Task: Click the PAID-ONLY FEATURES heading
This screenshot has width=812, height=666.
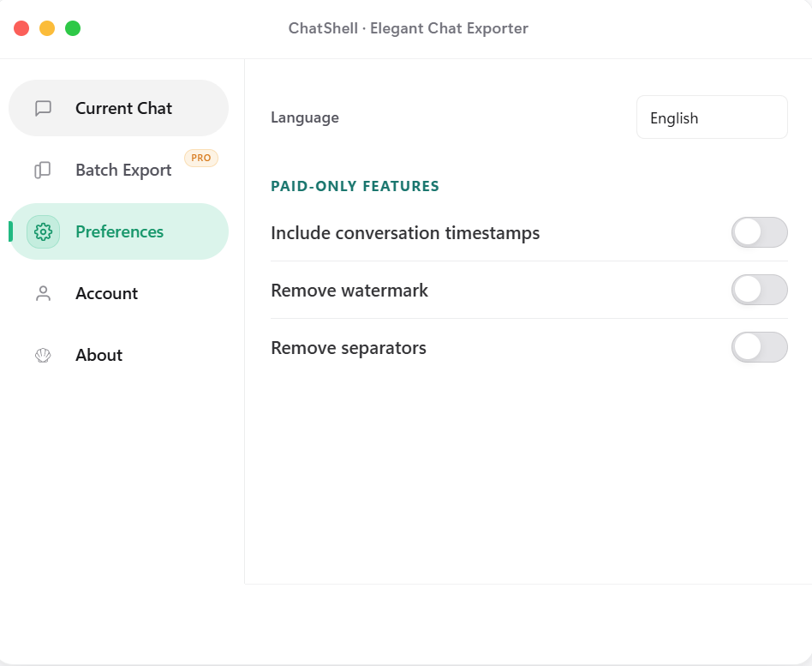Action: (355, 186)
